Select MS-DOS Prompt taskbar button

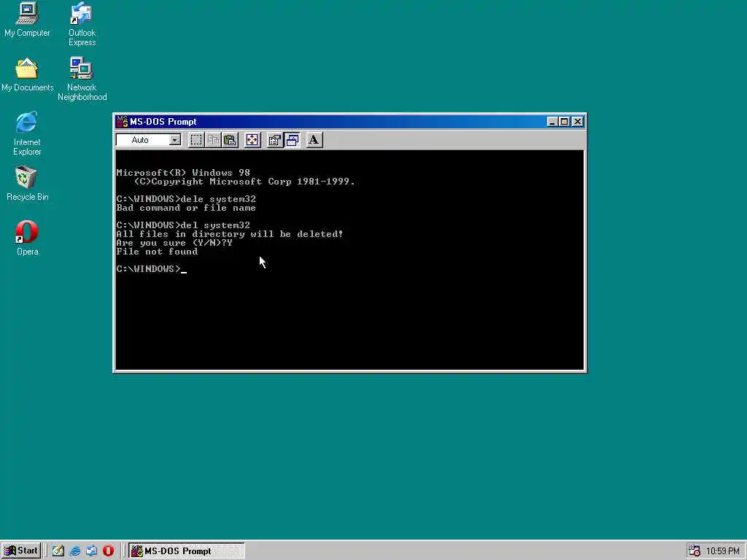tap(186, 551)
